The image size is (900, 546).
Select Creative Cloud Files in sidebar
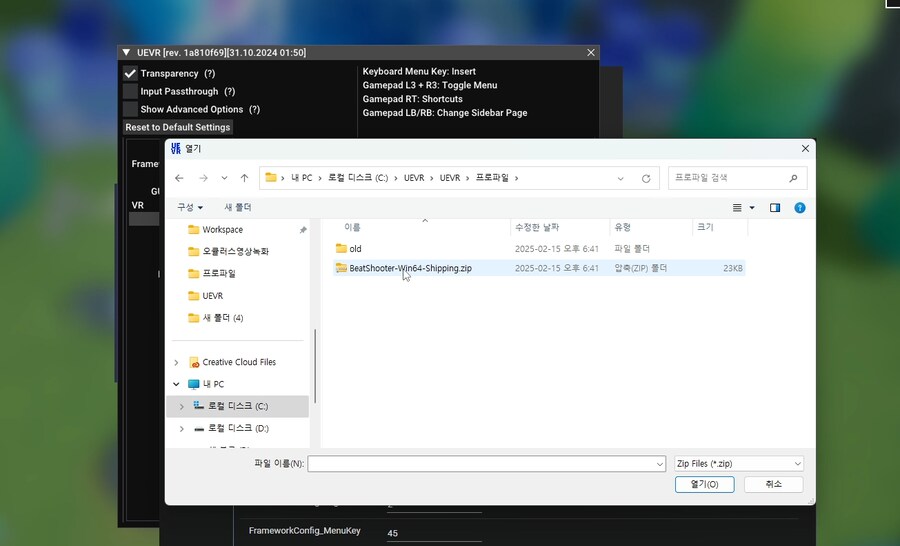tap(239, 362)
